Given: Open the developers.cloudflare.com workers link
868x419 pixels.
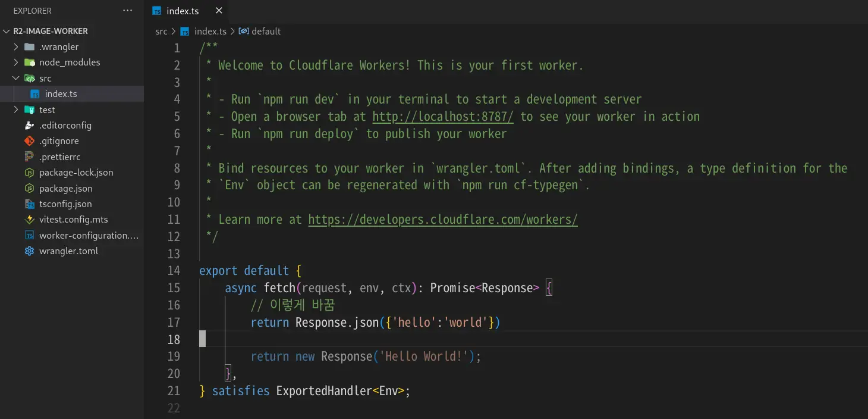Looking at the screenshot, I should point(442,220).
